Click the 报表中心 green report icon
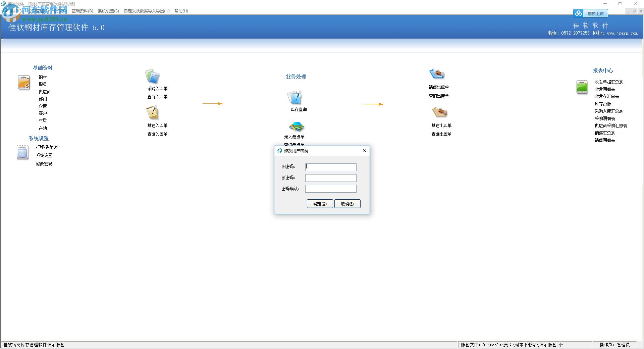 point(582,87)
